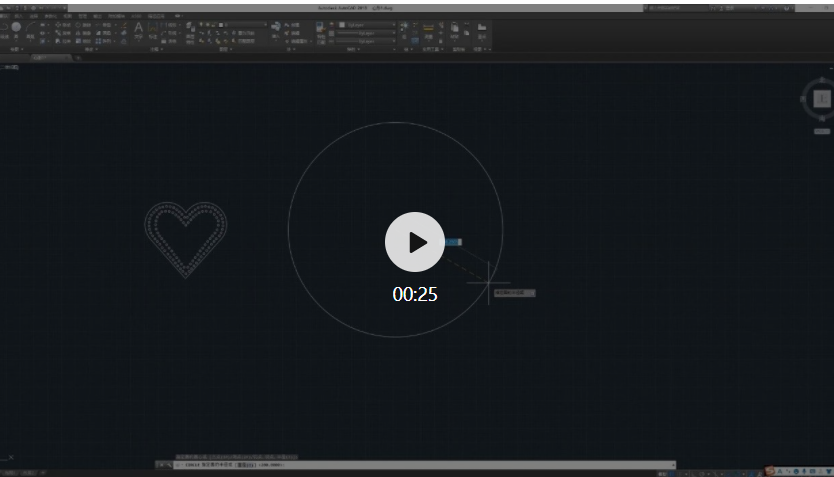This screenshot has height=477, width=834.
Task: Select the Fillet tool in the Modify panel
Action: click(x=103, y=33)
